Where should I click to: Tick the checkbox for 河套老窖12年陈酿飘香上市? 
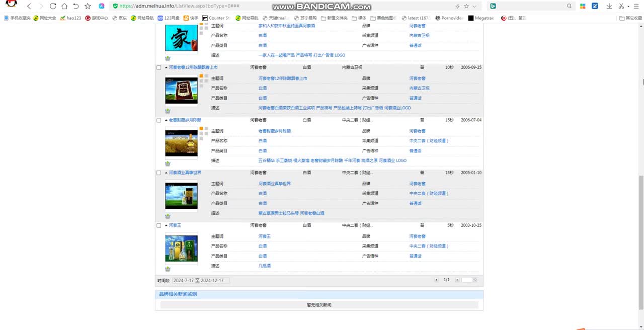coord(159,67)
